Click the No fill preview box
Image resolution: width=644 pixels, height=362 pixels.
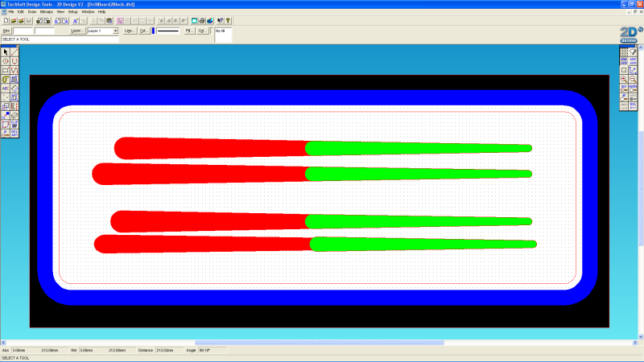(223, 35)
